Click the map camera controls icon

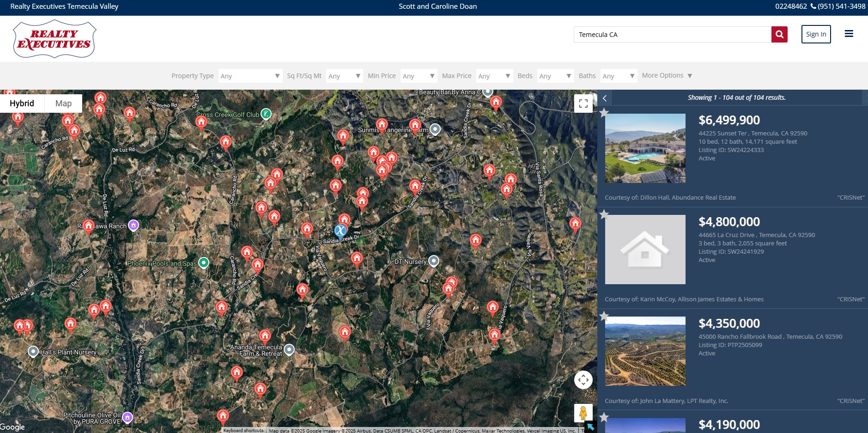coord(583,380)
